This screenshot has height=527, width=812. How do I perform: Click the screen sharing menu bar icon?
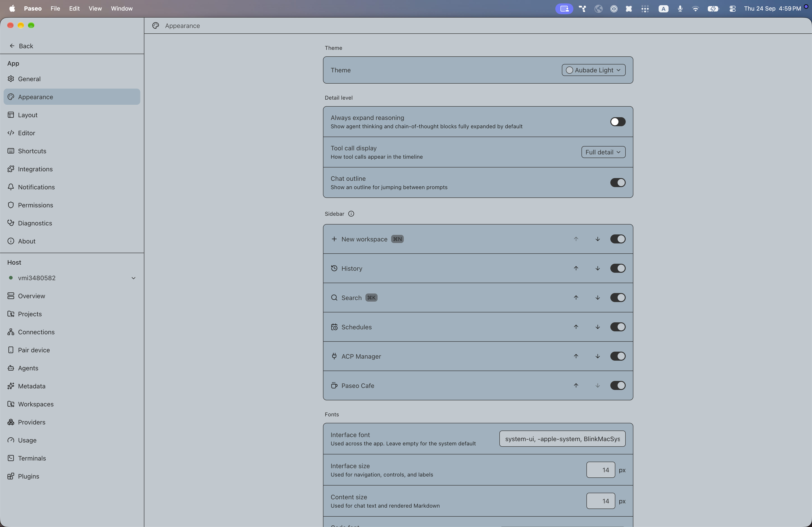click(x=564, y=9)
